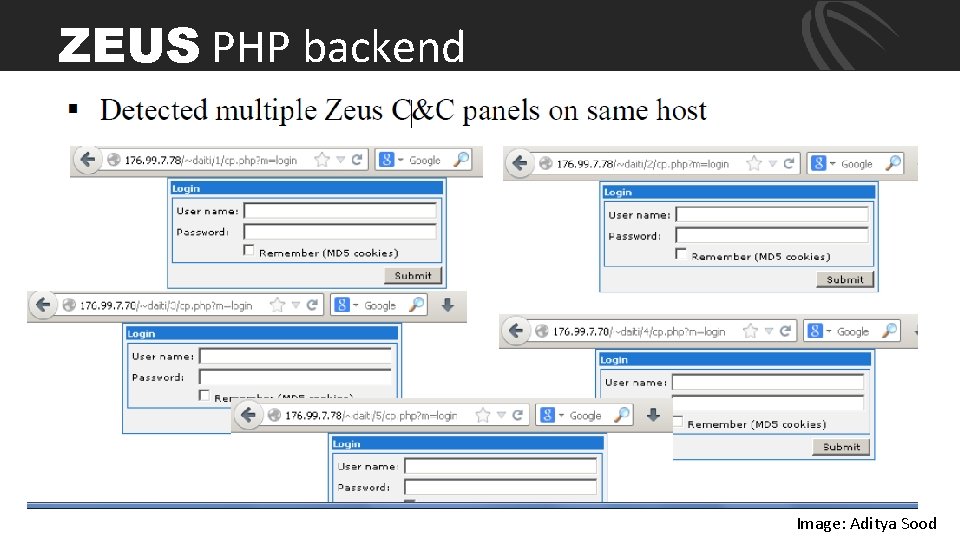Image resolution: width=960 pixels, height=540 pixels.
Task: Reload page in daiti/2 browser
Action: coord(789,163)
